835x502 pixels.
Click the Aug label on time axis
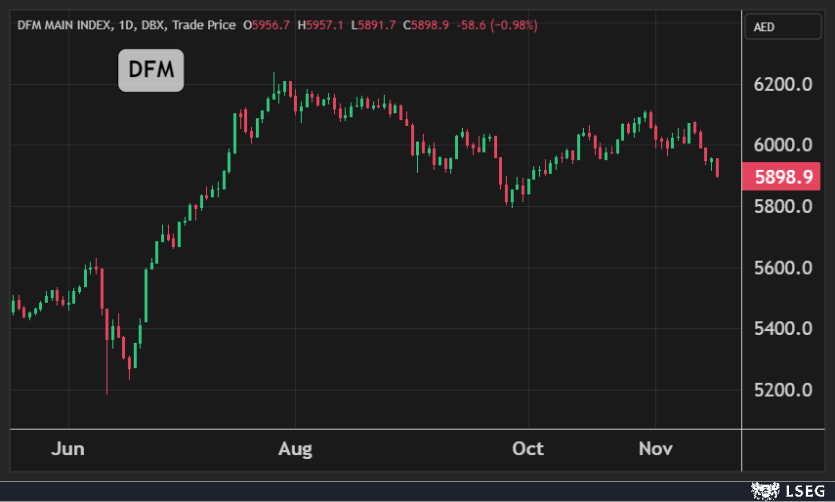[296, 448]
